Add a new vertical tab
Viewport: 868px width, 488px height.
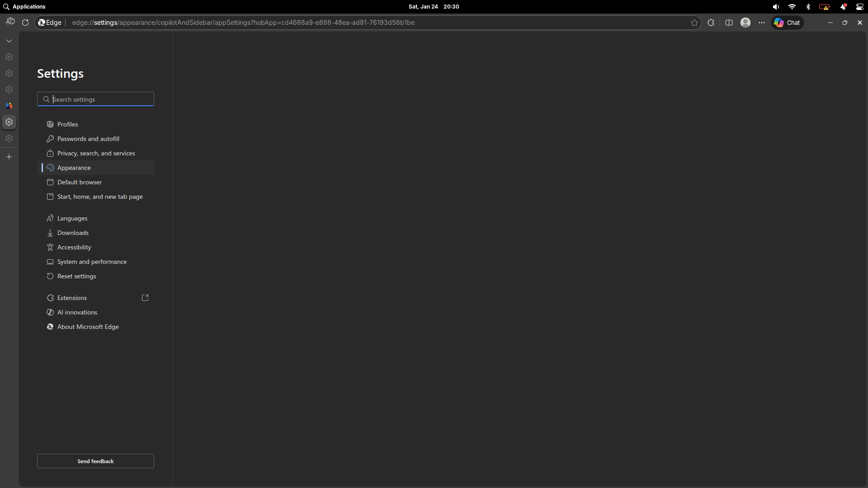(x=9, y=157)
